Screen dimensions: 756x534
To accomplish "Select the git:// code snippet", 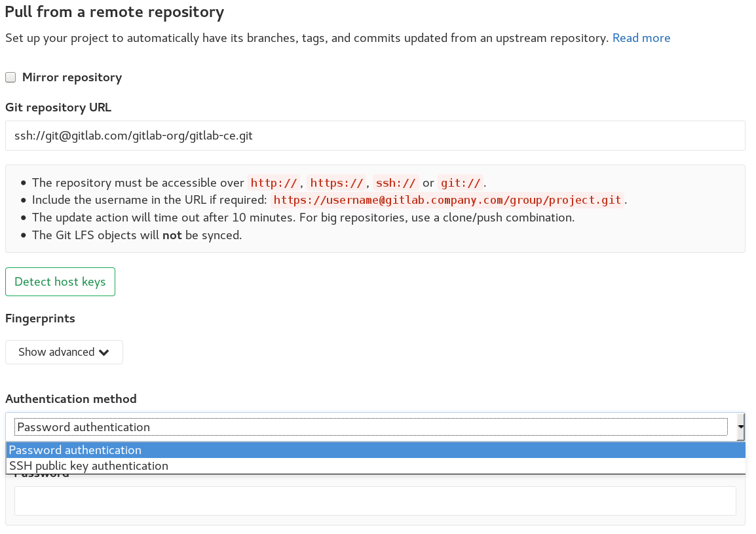I will (461, 183).
